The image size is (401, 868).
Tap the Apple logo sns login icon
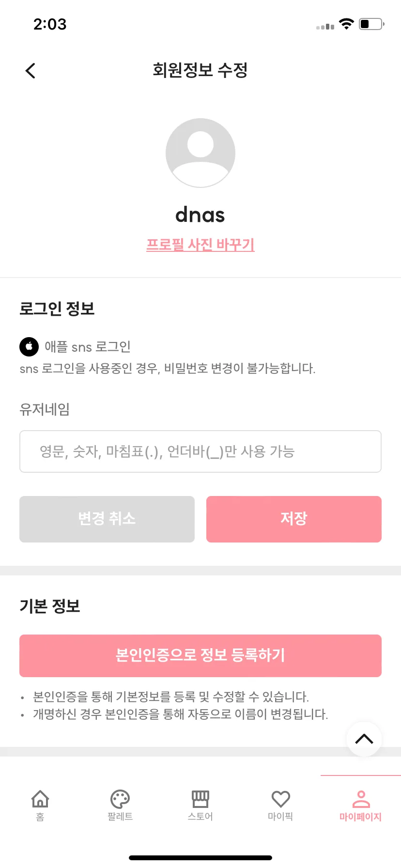[29, 346]
